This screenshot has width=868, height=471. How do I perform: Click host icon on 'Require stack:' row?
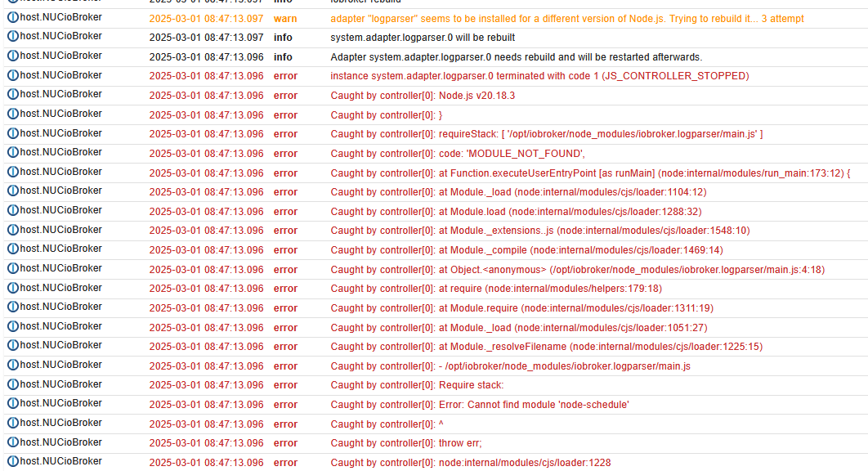coord(13,384)
